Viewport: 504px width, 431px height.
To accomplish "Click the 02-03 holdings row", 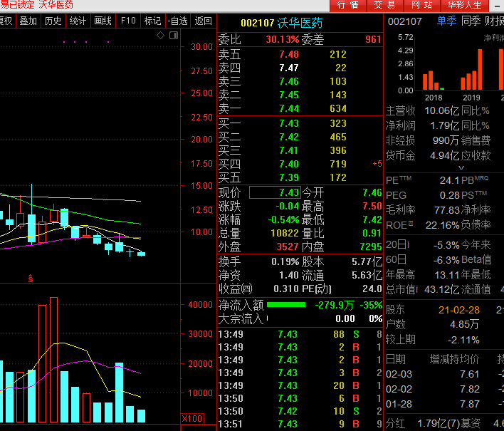I will click(444, 374).
